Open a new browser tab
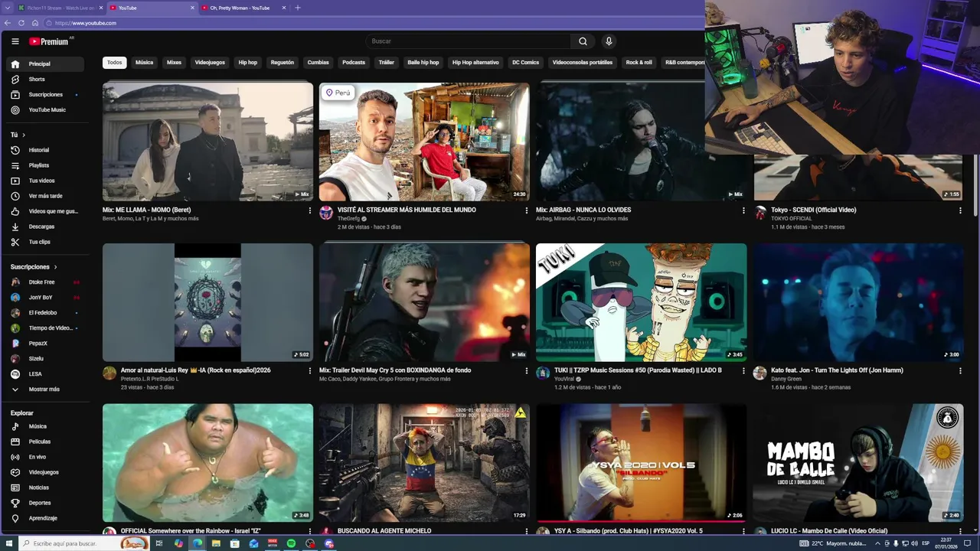This screenshot has height=551, width=980. tap(298, 8)
